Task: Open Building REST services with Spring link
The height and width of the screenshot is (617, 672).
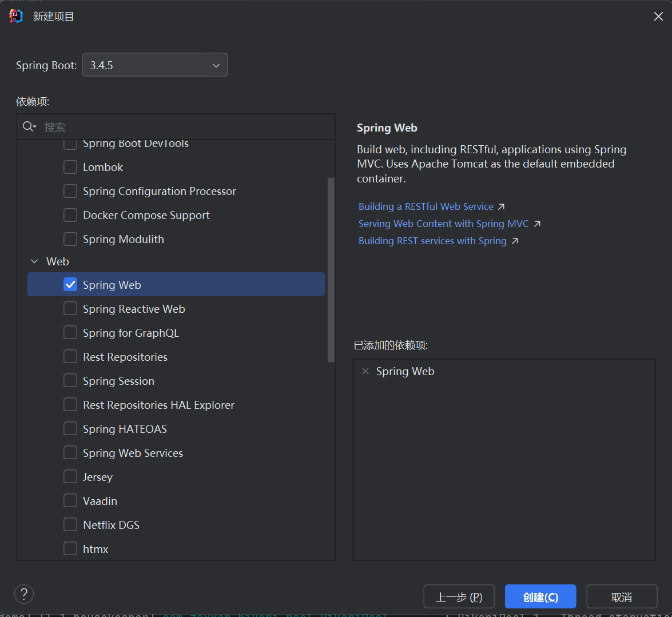Action: (432, 241)
